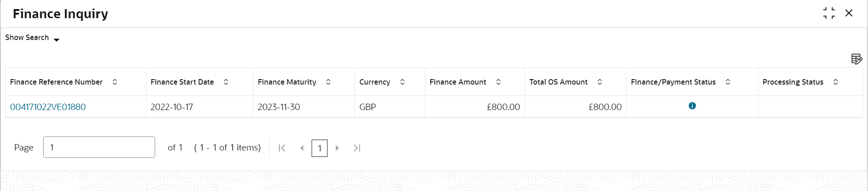Close the Finance Inquiry window
868x191 pixels.
click(x=848, y=13)
